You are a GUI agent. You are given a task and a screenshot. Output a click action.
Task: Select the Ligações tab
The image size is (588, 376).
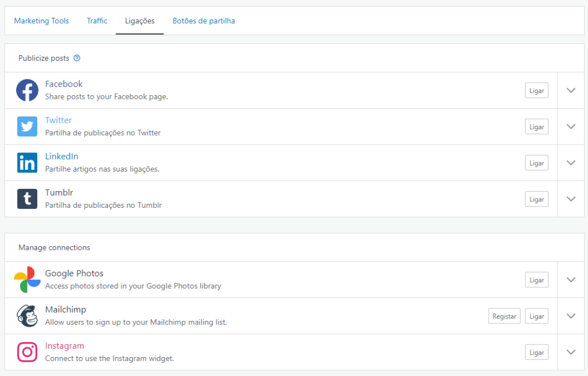tap(140, 21)
